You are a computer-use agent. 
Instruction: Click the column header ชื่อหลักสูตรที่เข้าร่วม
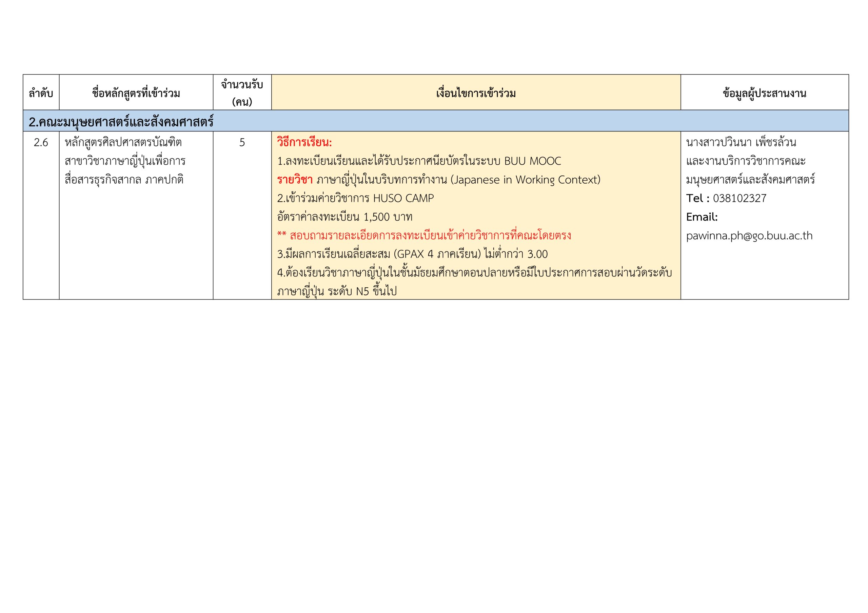tap(136, 93)
